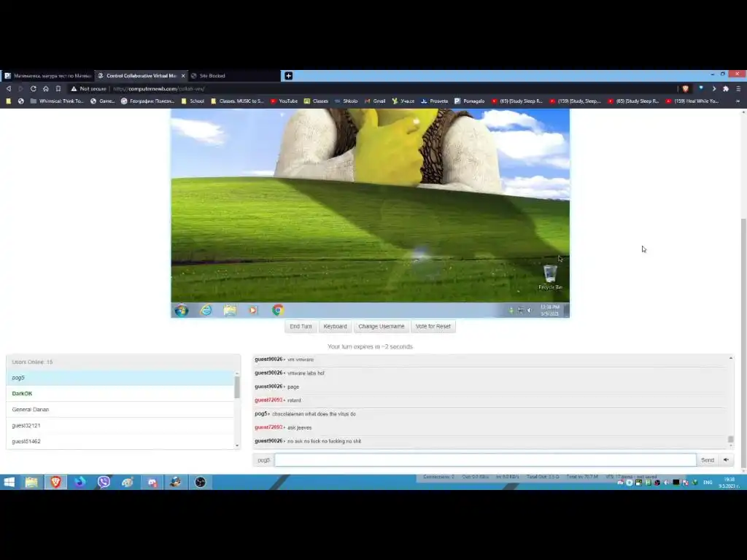Select user DarkOK in users list
The height and width of the screenshot is (560, 747).
click(x=120, y=394)
